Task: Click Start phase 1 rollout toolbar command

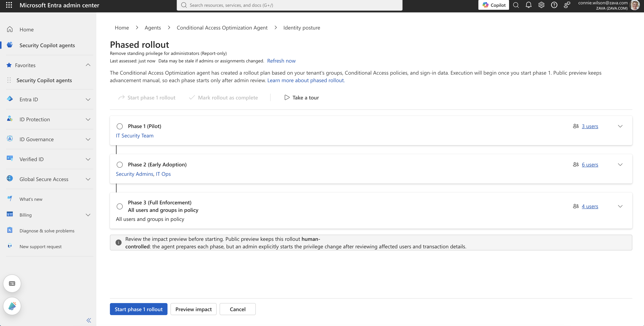Action: pos(147,98)
